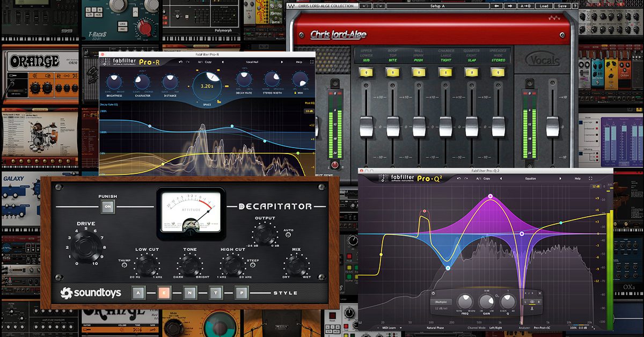This screenshot has height=337, width=644.
Task: Toggle the TIGHT reverb button in CLA Vocals
Action: click(445, 72)
